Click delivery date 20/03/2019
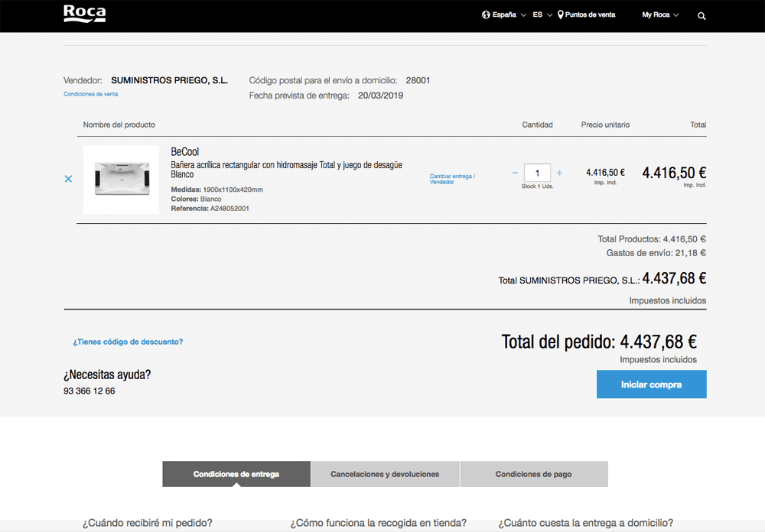 (x=380, y=96)
